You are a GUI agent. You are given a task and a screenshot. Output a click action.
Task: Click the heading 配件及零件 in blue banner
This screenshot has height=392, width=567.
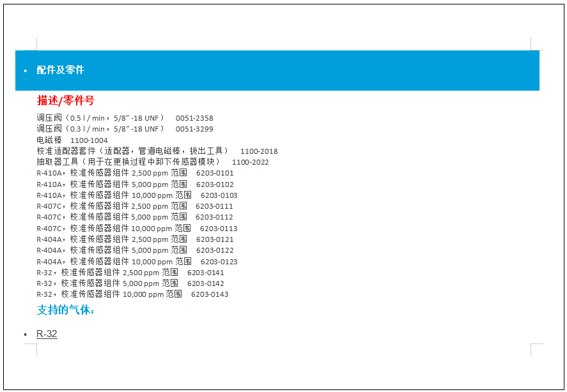pos(60,70)
